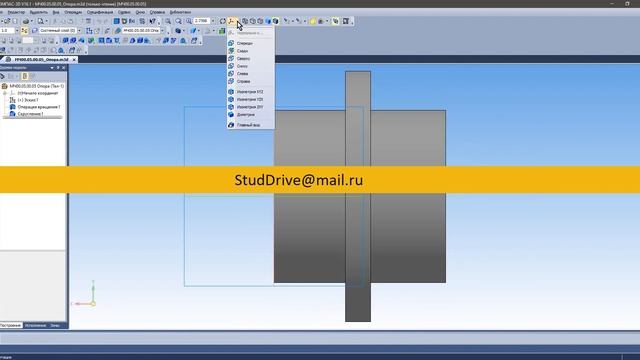Enable thin hidden lines display mode

[260, 21]
